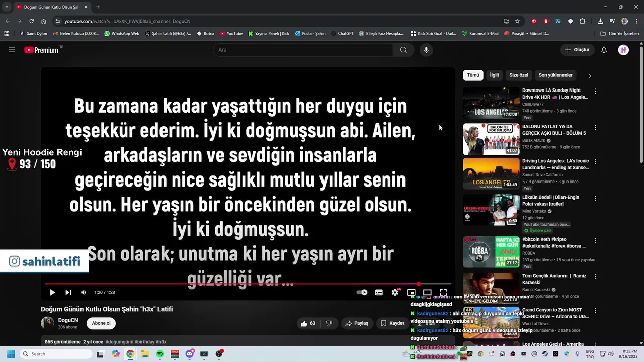The height and width of the screenshot is (362, 644).
Task: Share the video using Paylaş
Action: point(357,323)
